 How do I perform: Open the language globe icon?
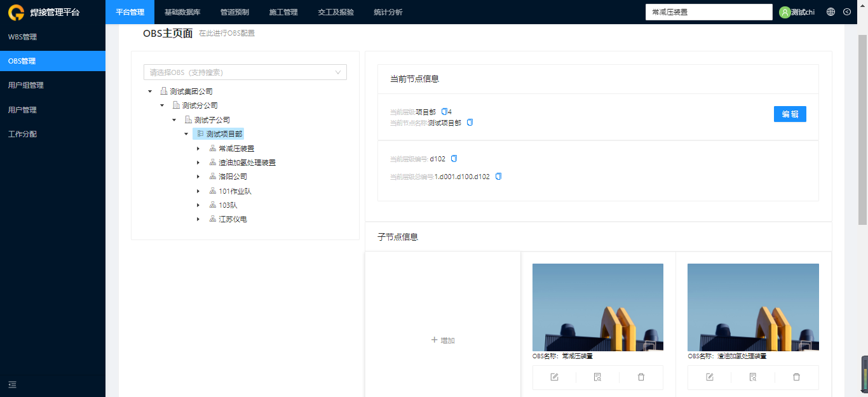tap(831, 12)
